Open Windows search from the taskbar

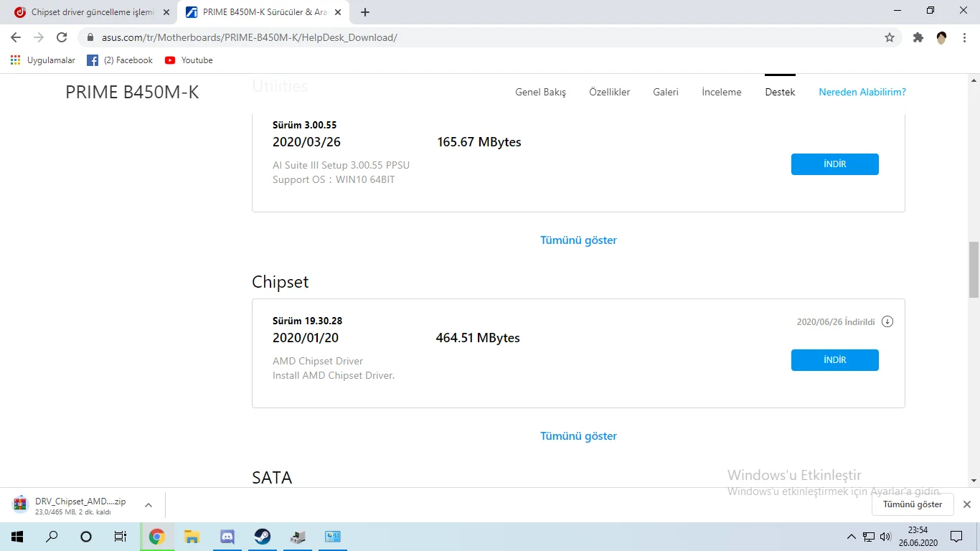click(x=52, y=537)
